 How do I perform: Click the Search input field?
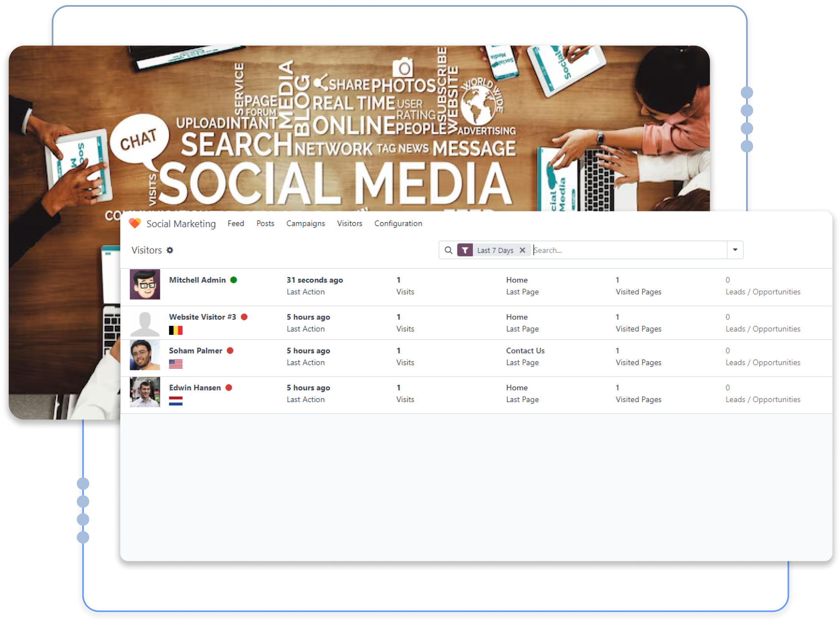click(x=628, y=250)
